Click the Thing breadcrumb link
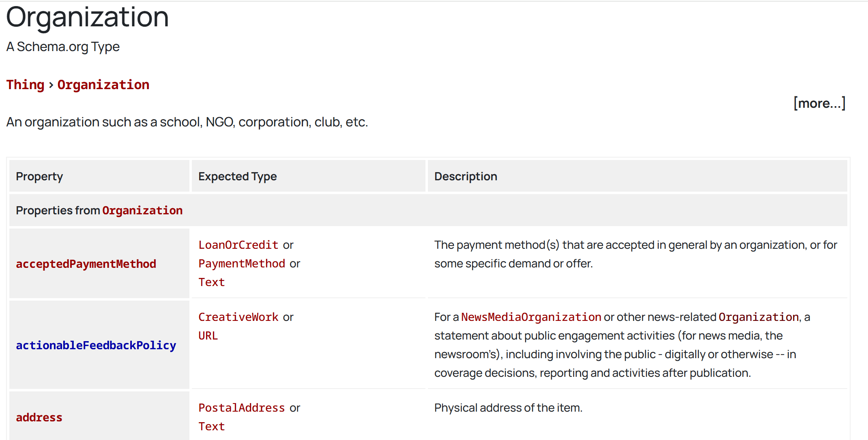This screenshot has height=440, width=868. click(25, 85)
